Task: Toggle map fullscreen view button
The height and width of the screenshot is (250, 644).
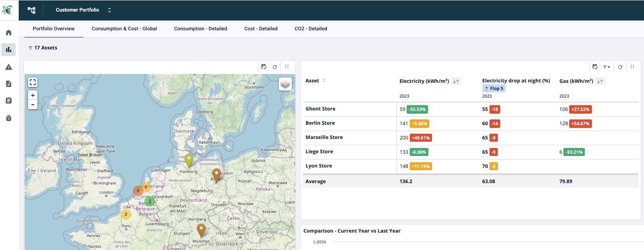Action: point(33,82)
